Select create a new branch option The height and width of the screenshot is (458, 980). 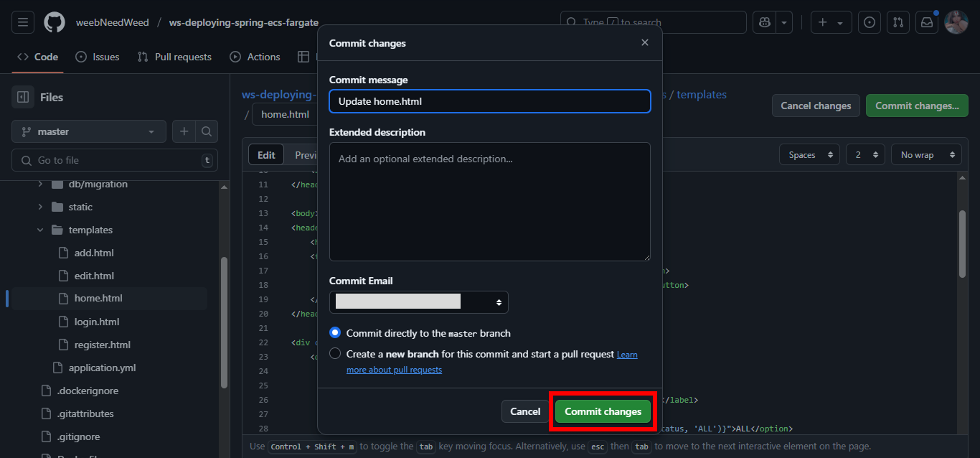tap(335, 354)
